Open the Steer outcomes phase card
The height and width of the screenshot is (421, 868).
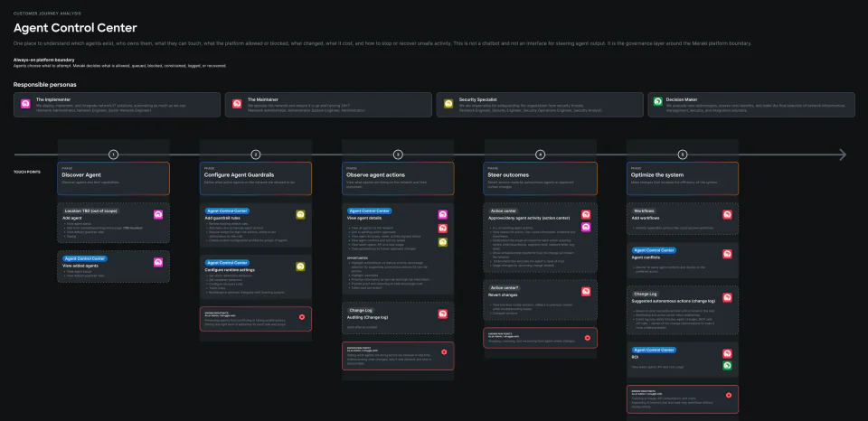541,178
